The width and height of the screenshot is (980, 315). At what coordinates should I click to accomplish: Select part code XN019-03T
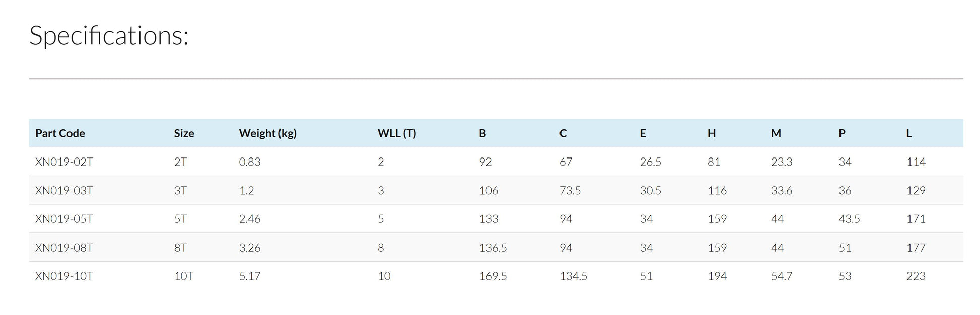tap(64, 191)
